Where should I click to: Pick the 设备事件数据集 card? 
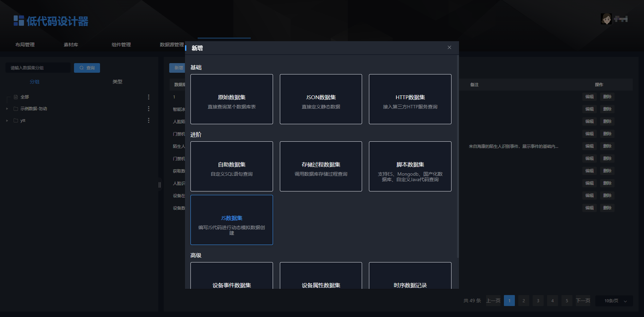[232, 275]
